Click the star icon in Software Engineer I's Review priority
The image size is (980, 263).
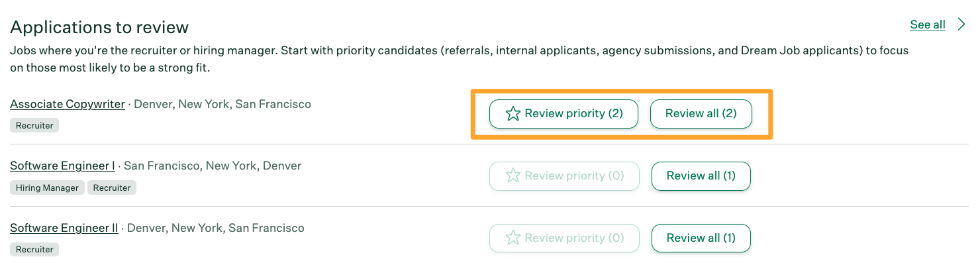coord(513,176)
